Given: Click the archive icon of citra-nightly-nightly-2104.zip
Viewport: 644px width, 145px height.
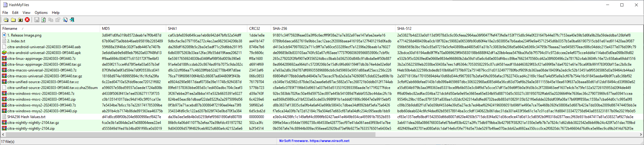Looking at the screenshot, I should point(4,128).
